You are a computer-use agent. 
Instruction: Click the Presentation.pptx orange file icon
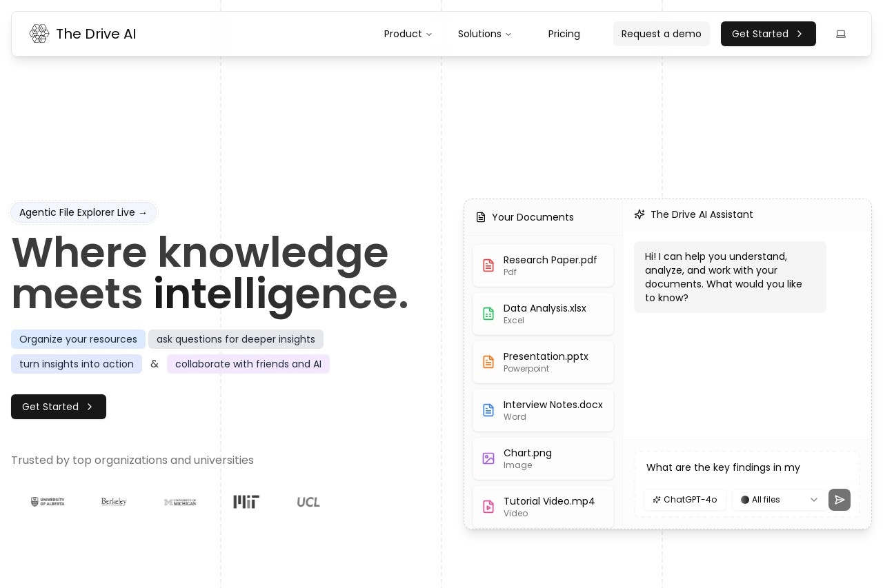tap(488, 362)
